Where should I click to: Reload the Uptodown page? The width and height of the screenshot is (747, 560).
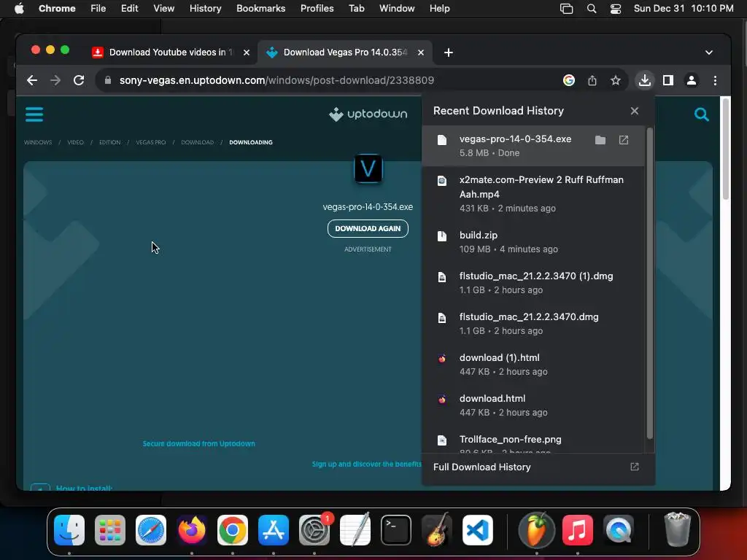[79, 80]
